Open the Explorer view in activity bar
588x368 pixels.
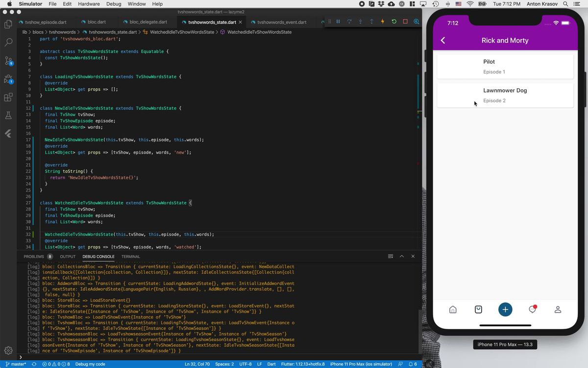tap(8, 24)
